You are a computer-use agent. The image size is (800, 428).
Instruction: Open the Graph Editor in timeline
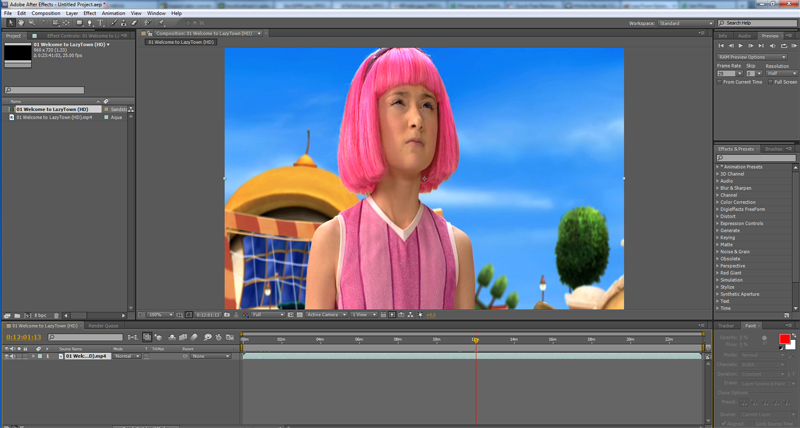(x=230, y=337)
